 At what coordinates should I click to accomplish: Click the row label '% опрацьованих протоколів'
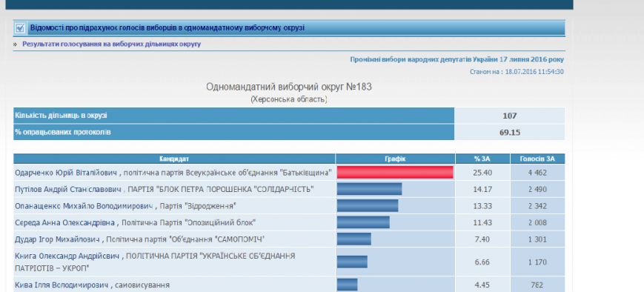coord(63,132)
